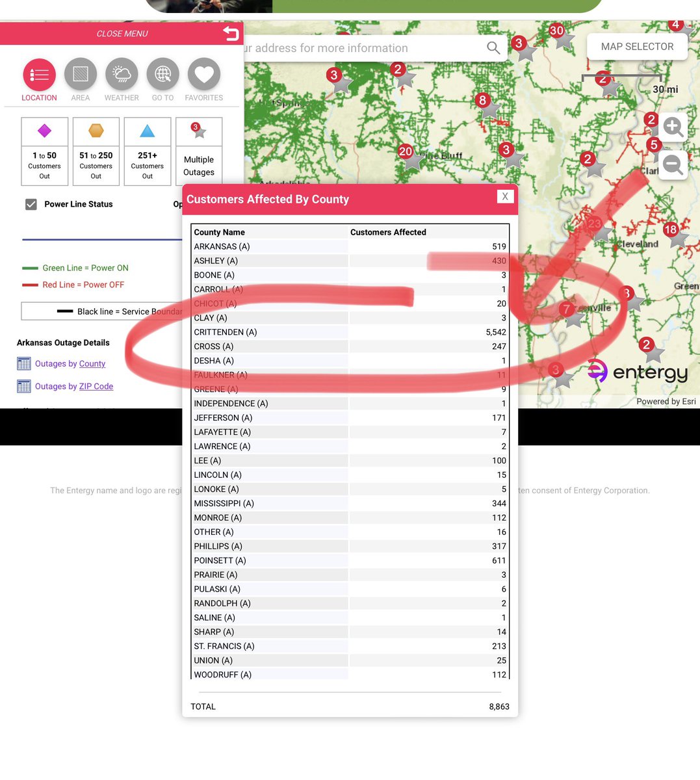Select the MISSISSIPPI (A) row

click(x=350, y=504)
